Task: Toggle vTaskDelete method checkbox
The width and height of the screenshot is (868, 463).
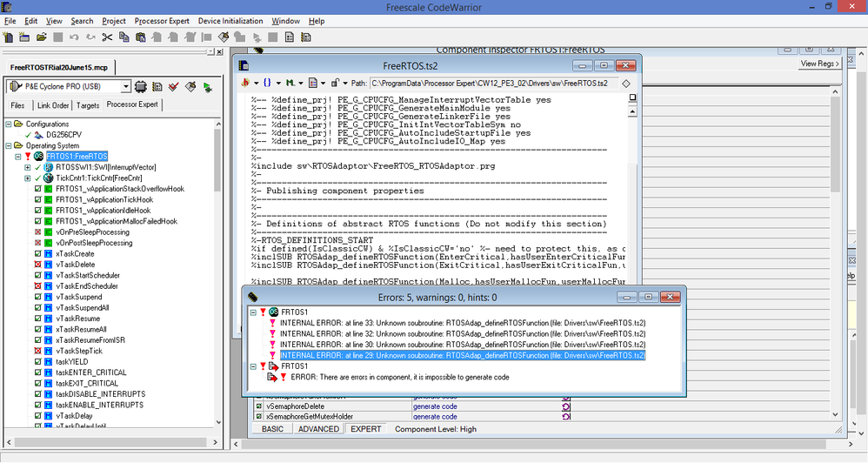Action: pos(37,265)
